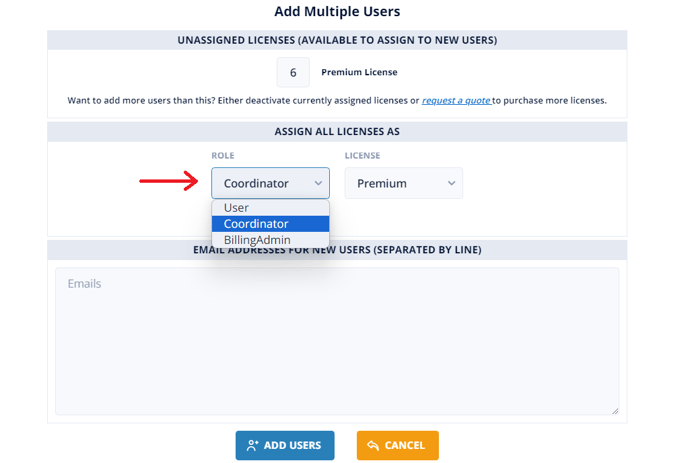This screenshot has width=688, height=463.
Task: Click the Unassigned Licenses section header
Action: pyautogui.click(x=337, y=40)
